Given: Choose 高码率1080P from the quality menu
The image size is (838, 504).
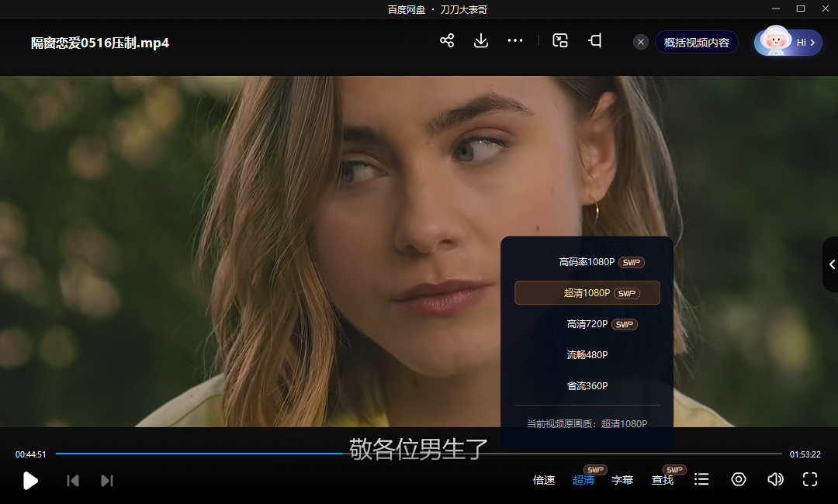Looking at the screenshot, I should (587, 261).
